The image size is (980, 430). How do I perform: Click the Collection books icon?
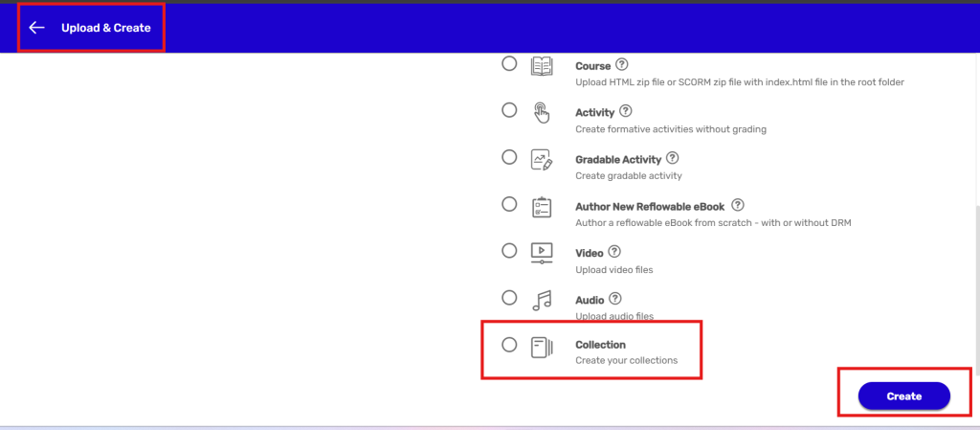(542, 347)
